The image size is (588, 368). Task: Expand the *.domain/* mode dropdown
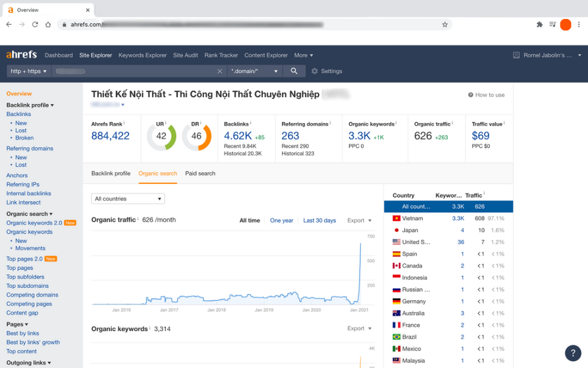tap(254, 71)
